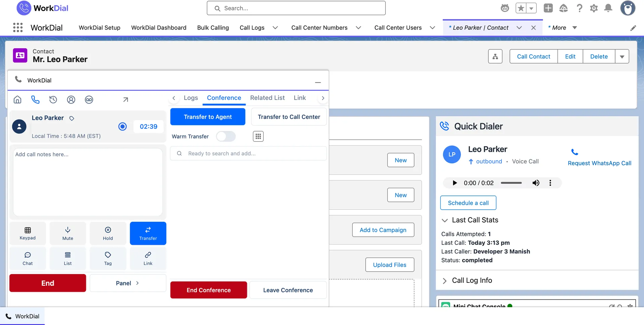Open the Setup gear icon
This screenshot has width=644, height=325.
(x=594, y=8)
